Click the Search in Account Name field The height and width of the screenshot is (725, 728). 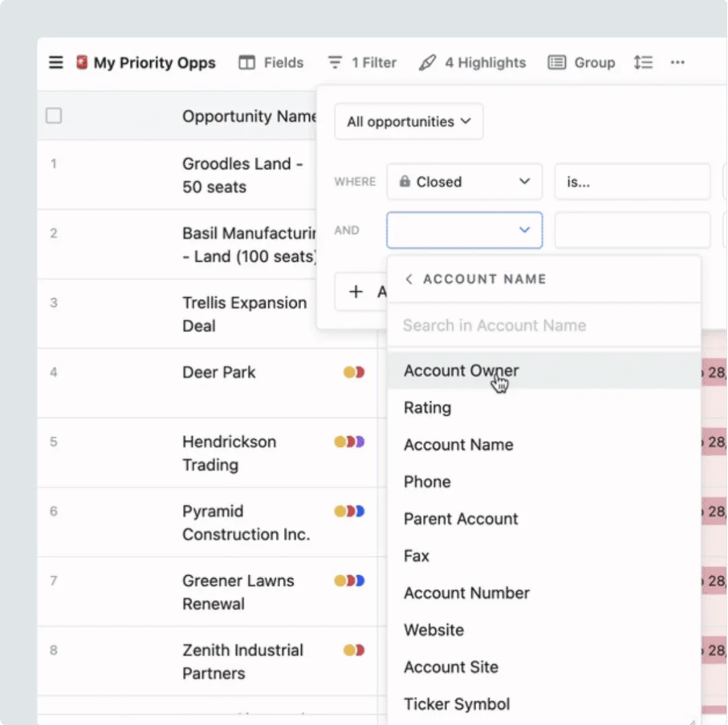[x=544, y=325]
